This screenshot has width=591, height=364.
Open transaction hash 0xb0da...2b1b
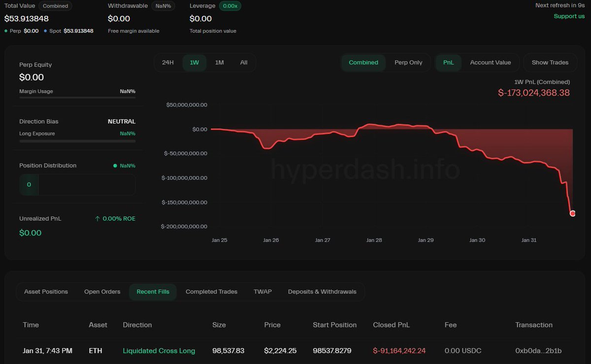coord(538,351)
